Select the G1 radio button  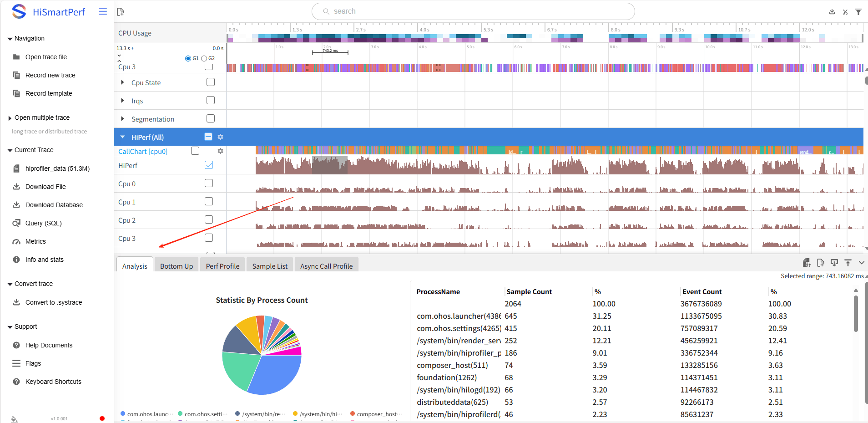click(188, 58)
